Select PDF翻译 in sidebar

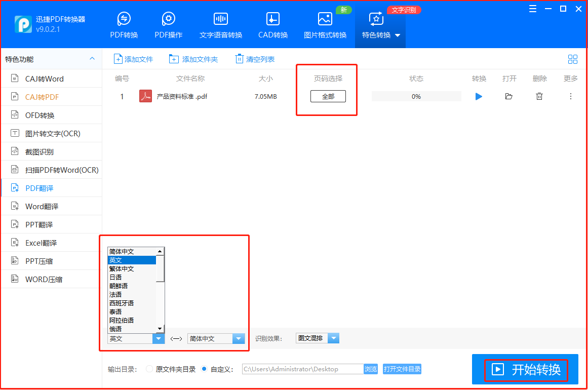[x=52, y=188]
